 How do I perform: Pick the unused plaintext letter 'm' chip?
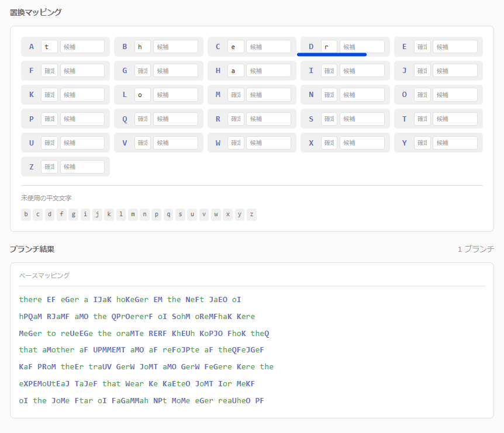(x=133, y=214)
